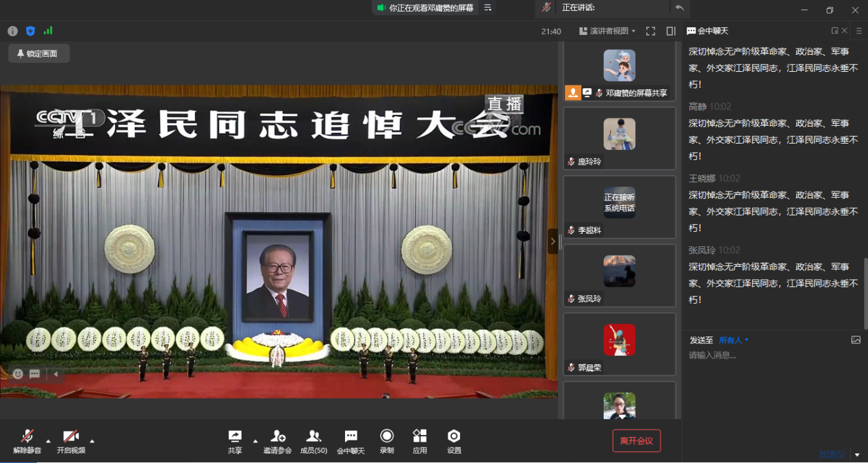Viewport: 868px width, 463px height.
Task: Toggle meeting recording (录制)
Action: click(x=387, y=441)
